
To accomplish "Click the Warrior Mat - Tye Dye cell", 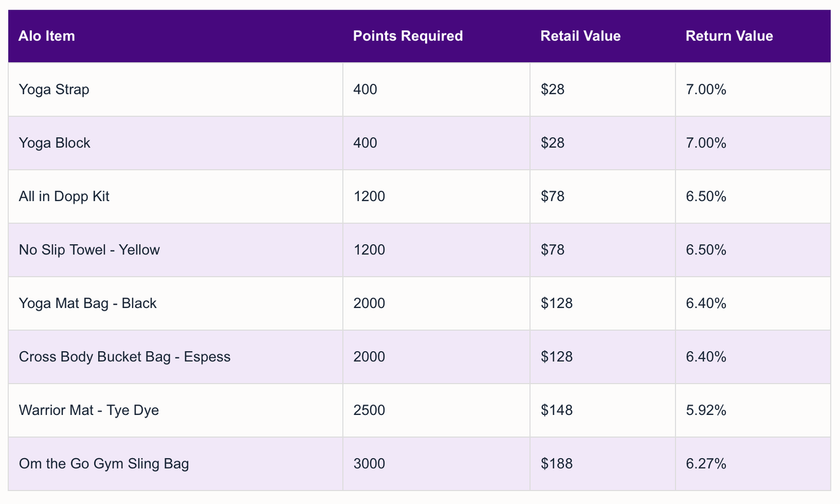I will point(89,410).
